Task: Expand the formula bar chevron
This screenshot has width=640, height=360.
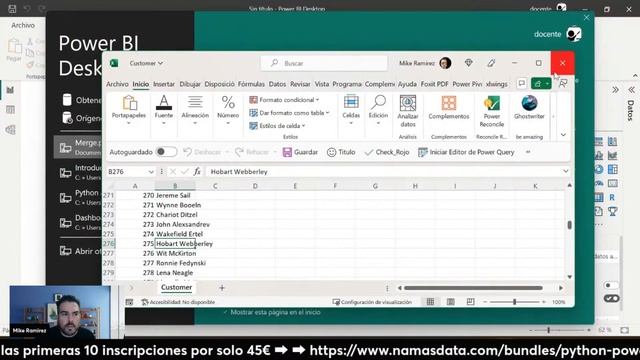Action: point(566,171)
